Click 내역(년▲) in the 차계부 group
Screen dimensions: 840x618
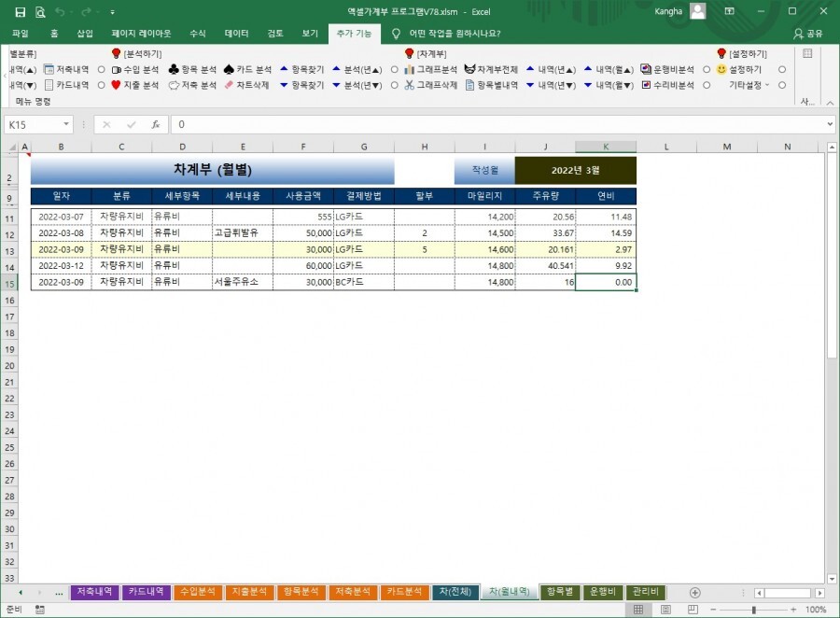551,70
